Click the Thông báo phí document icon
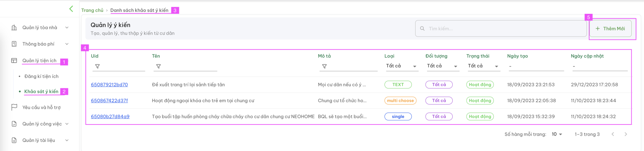Screen dimensions: 644x151 tap(14, 44)
